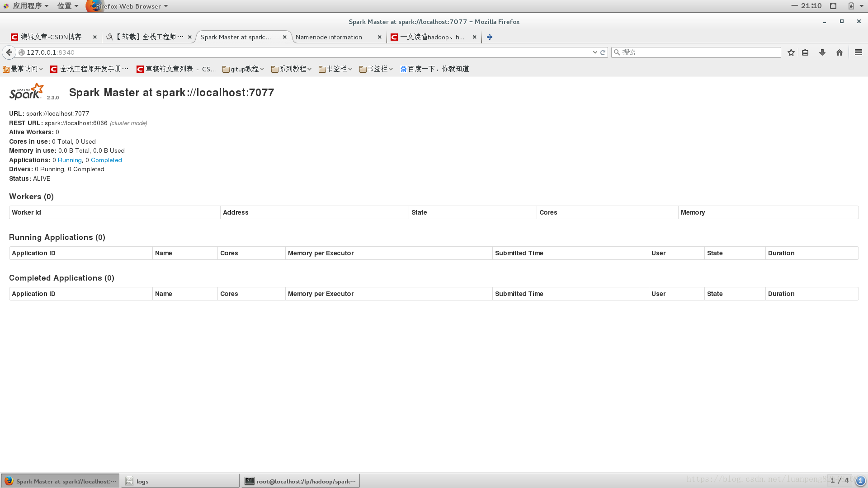
Task: Switch to the 一文读懂hadoop tab
Action: (428, 37)
